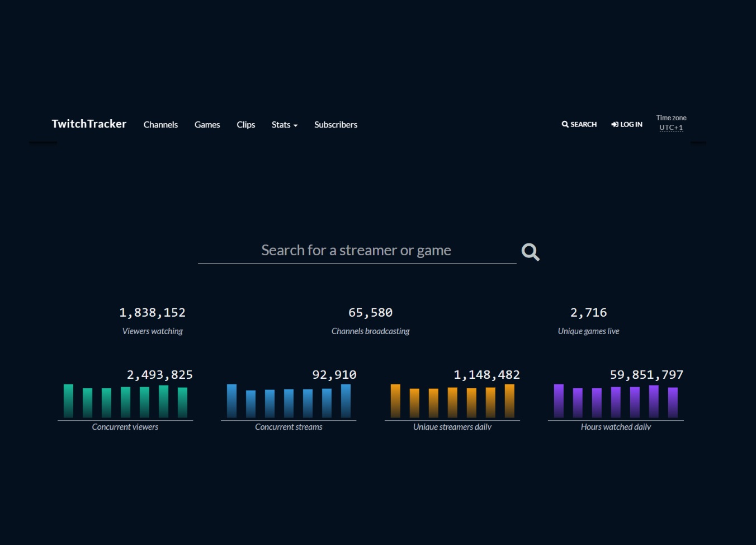Screen dimensions: 756x545
Task: Open the Hours watched daily mini chart
Action: pos(615,400)
